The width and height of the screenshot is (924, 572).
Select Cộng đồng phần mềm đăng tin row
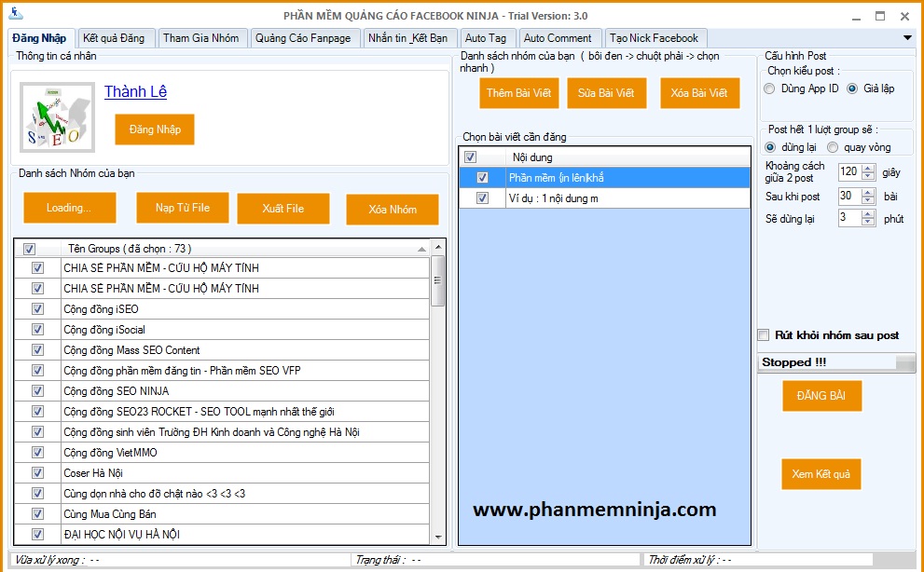245,371
